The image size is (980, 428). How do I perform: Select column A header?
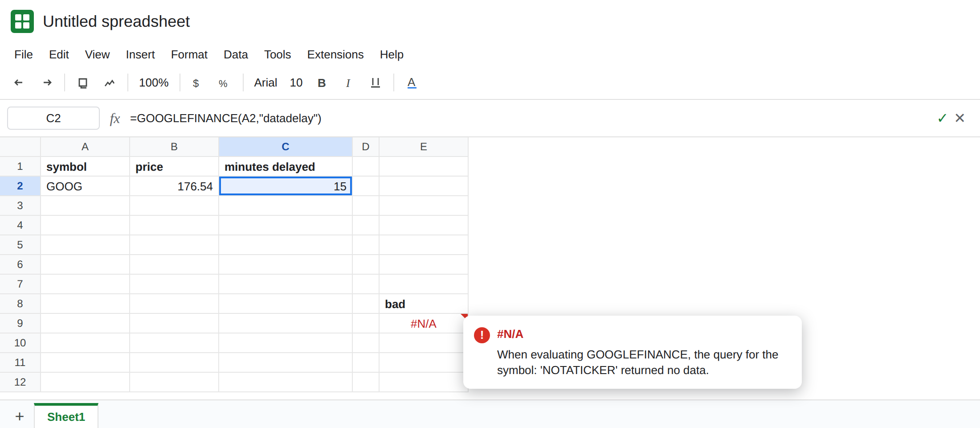[85, 147]
